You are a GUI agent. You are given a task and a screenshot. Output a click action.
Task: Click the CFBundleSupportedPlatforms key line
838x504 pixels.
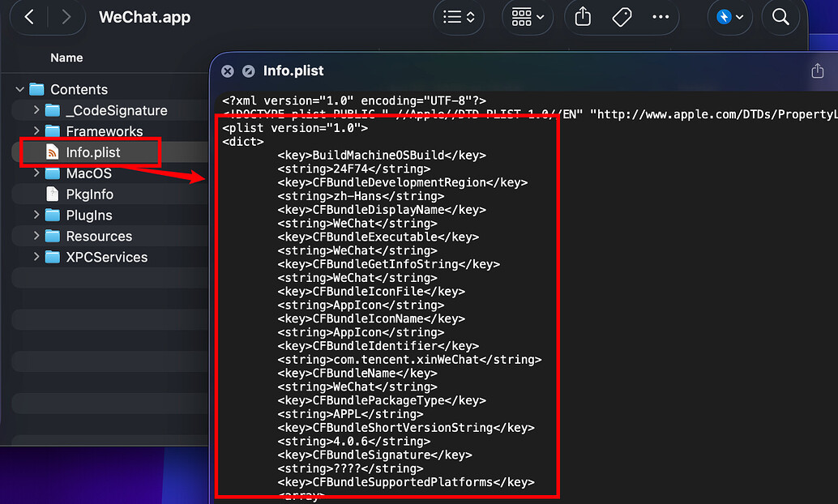406,482
